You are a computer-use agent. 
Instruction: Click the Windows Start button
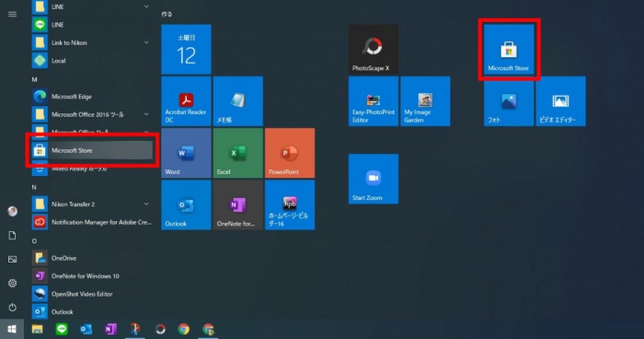tap(12, 329)
